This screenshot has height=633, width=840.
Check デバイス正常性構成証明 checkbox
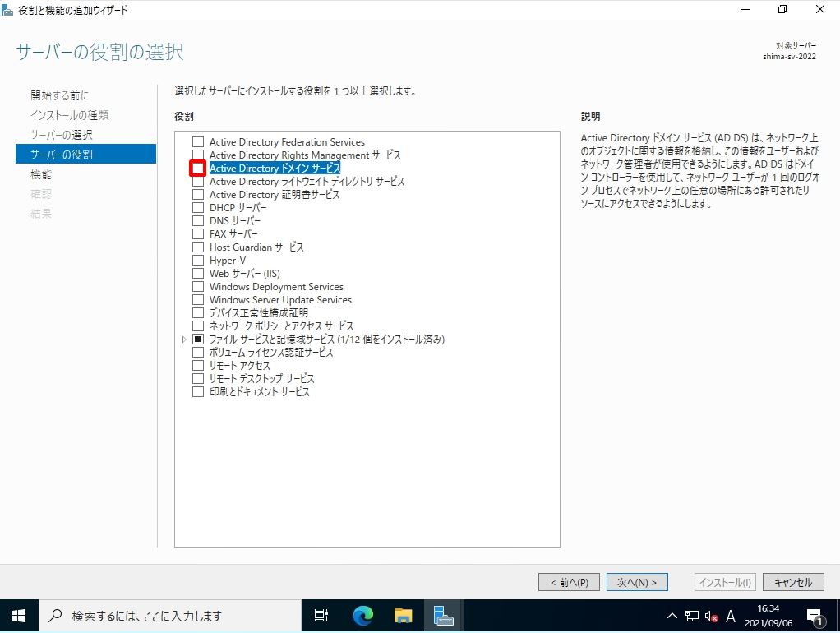click(198, 312)
